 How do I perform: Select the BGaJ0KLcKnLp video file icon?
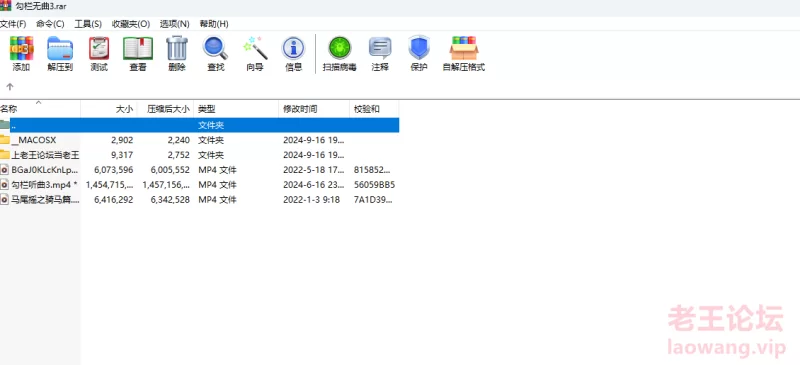[5, 169]
